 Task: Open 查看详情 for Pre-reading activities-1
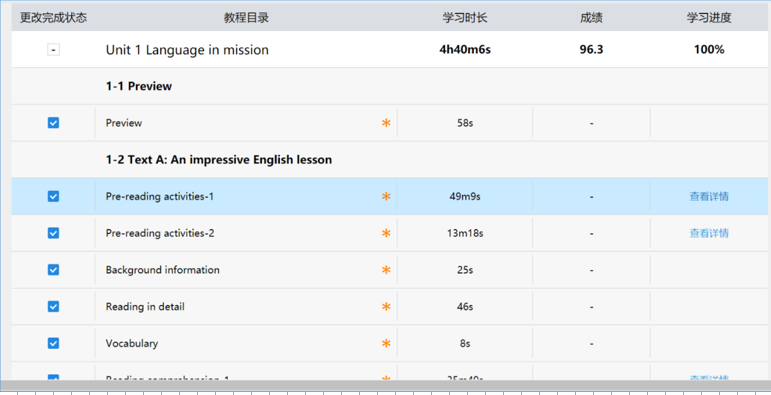pyautogui.click(x=709, y=197)
